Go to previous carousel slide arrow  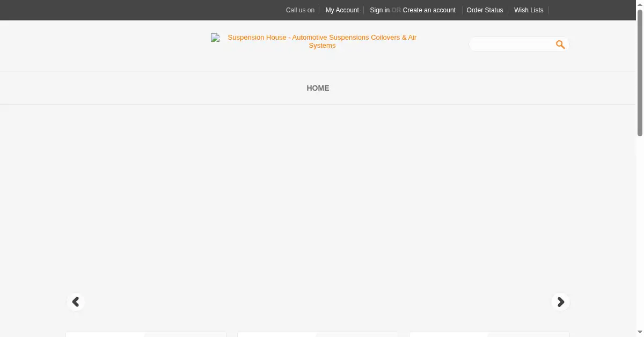(x=76, y=302)
